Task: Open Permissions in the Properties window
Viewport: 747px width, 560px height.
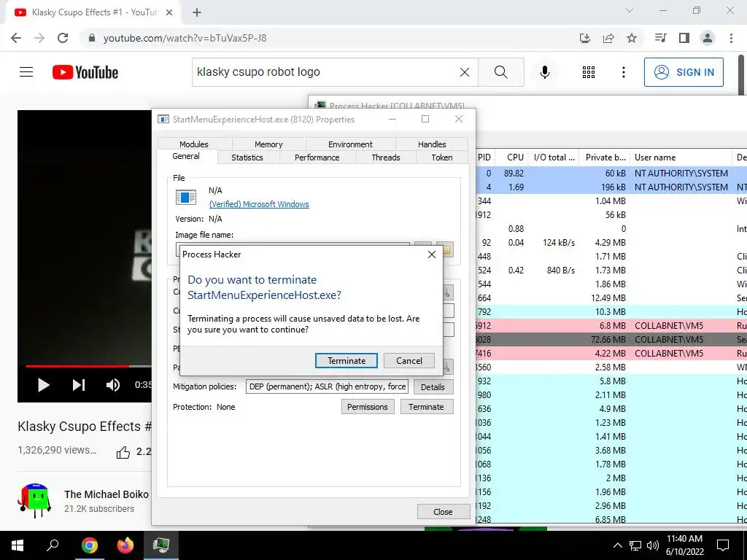Action: click(368, 407)
